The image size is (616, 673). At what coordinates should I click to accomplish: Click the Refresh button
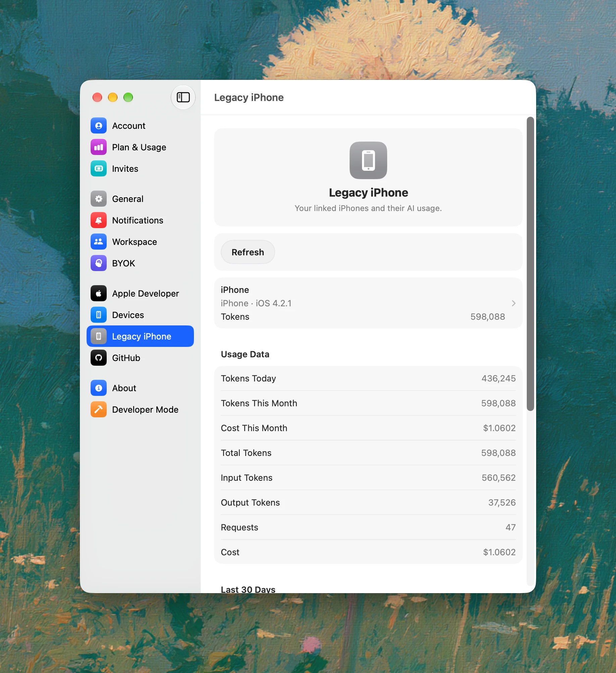(x=248, y=252)
